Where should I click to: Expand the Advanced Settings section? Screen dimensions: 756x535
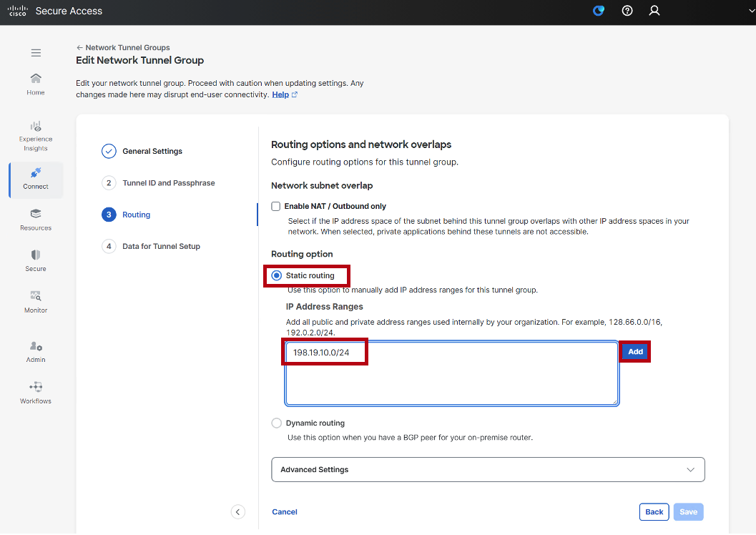(x=488, y=469)
